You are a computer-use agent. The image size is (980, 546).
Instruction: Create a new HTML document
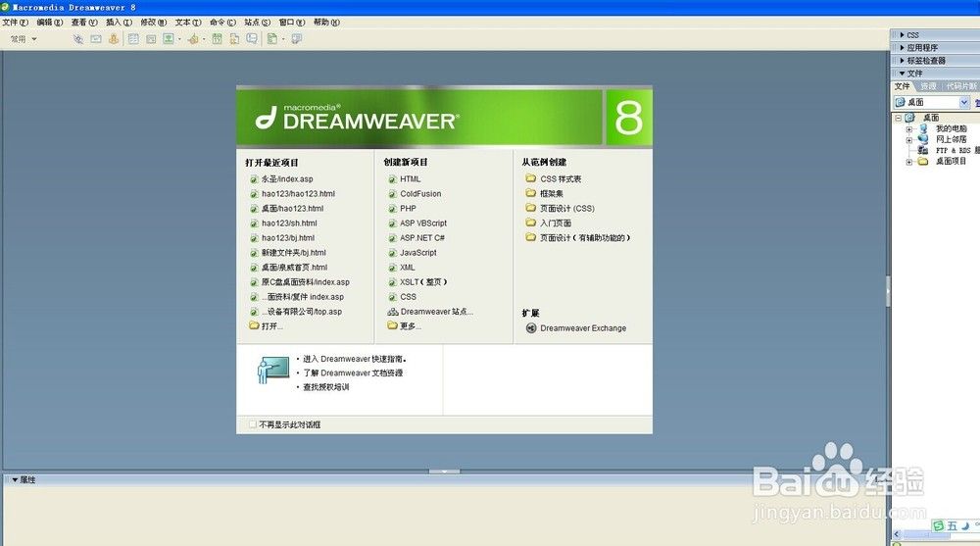pos(410,178)
